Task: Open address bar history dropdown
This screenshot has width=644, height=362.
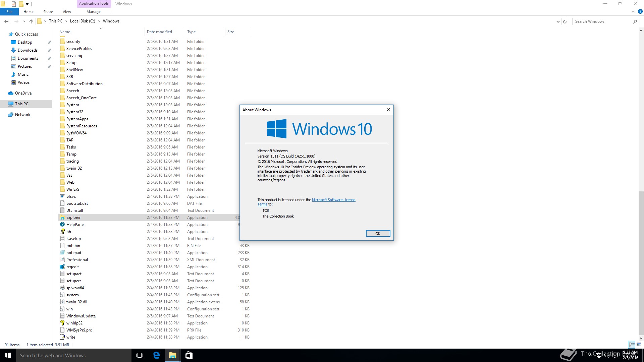Action: (x=558, y=21)
